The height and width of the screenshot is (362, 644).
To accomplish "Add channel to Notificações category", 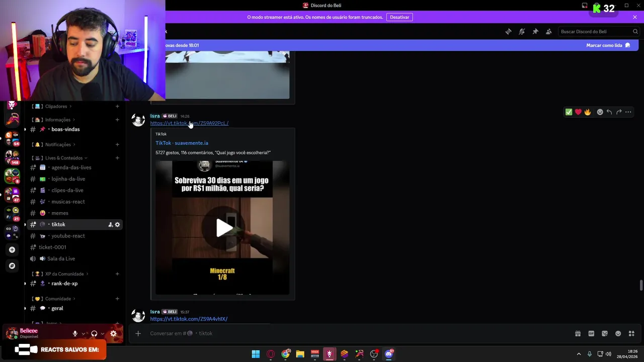I will 117,144.
